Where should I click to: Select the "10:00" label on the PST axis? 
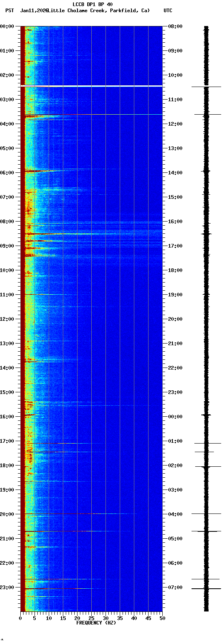coord(7,270)
